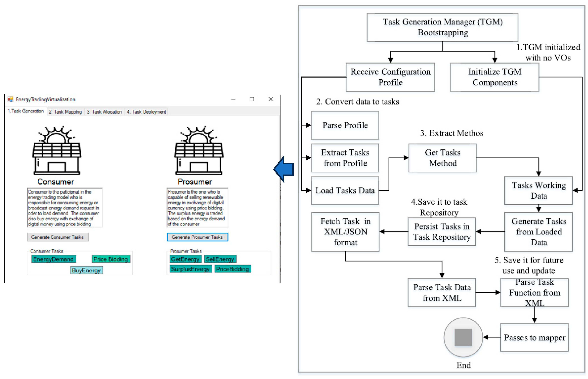Go to the 4. Task Deployment tab
Viewport: 588px width, 379px height.
point(146,112)
